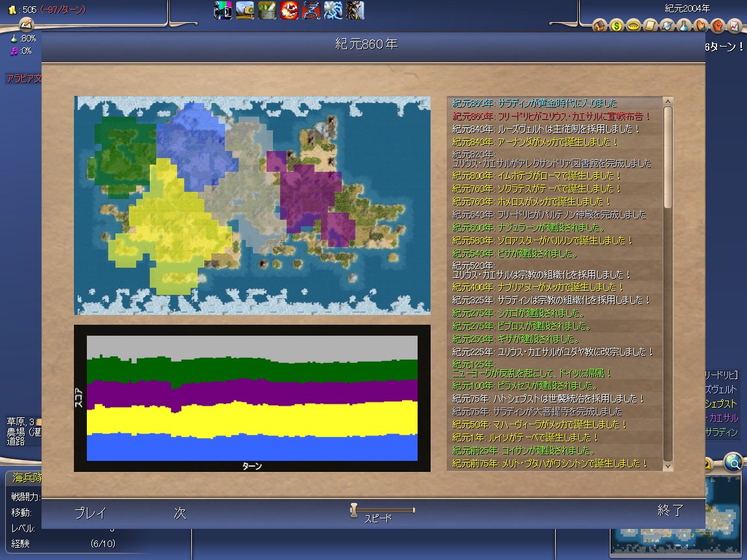Click the landscape signpost icon in top bar
This screenshot has width=747, height=560.
[x=244, y=10]
